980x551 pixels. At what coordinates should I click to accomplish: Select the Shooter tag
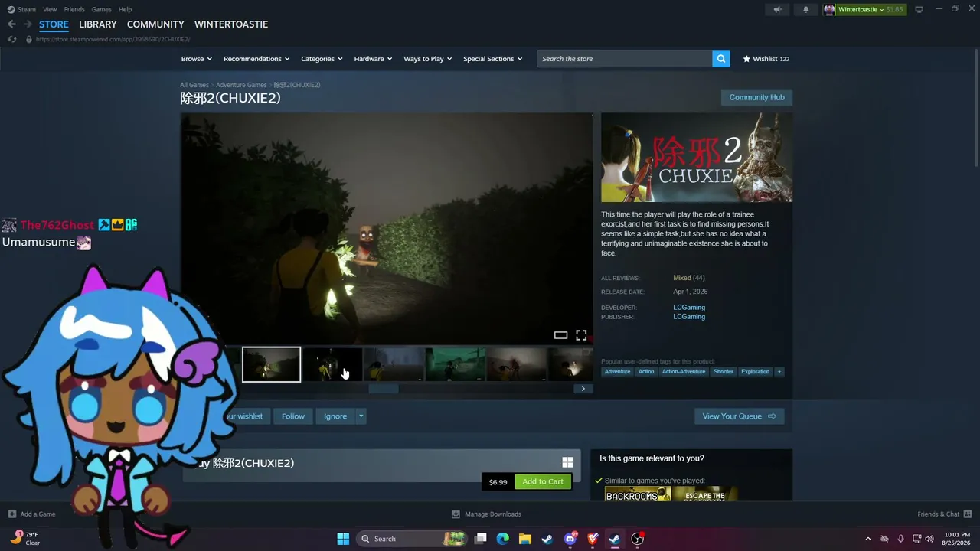click(724, 372)
